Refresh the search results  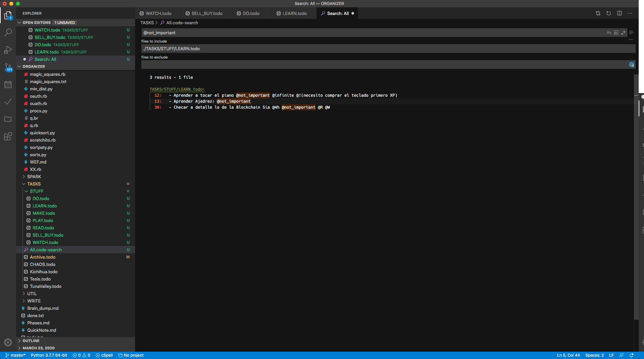(x=609, y=13)
